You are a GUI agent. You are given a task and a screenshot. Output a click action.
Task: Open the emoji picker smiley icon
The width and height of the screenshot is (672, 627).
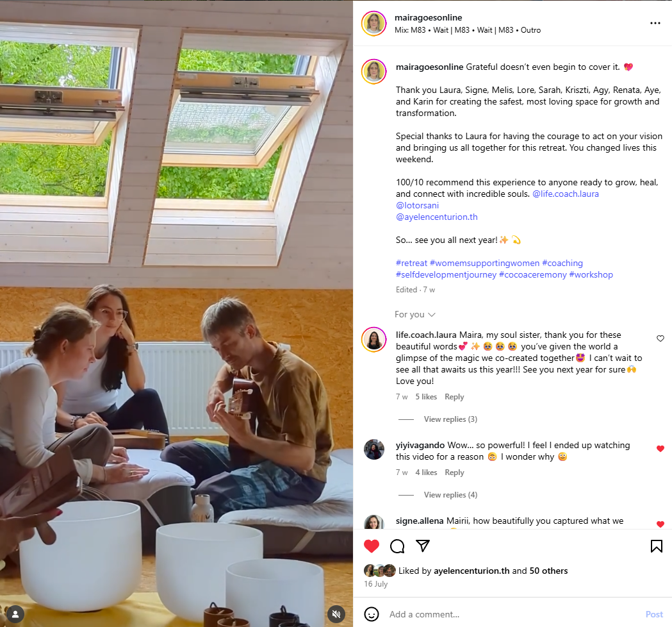click(371, 614)
